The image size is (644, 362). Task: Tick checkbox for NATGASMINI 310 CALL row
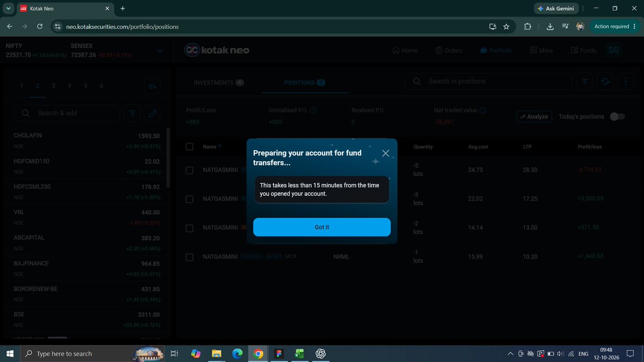pyautogui.click(x=189, y=257)
